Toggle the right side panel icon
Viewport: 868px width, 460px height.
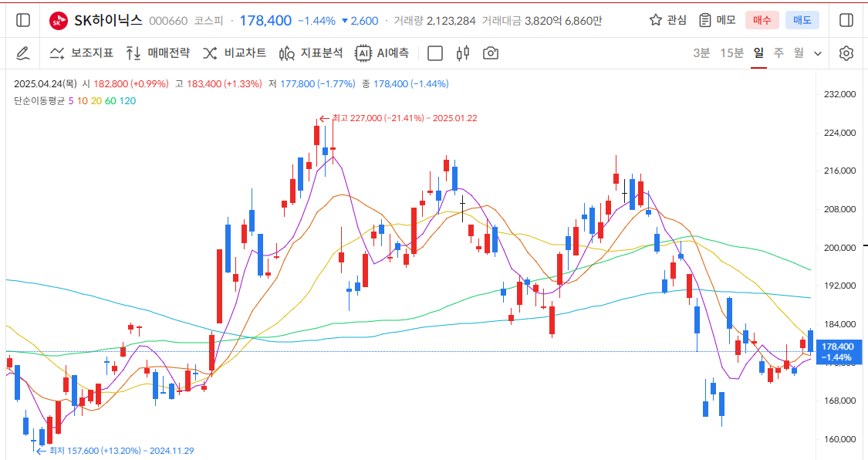pyautogui.click(x=846, y=21)
